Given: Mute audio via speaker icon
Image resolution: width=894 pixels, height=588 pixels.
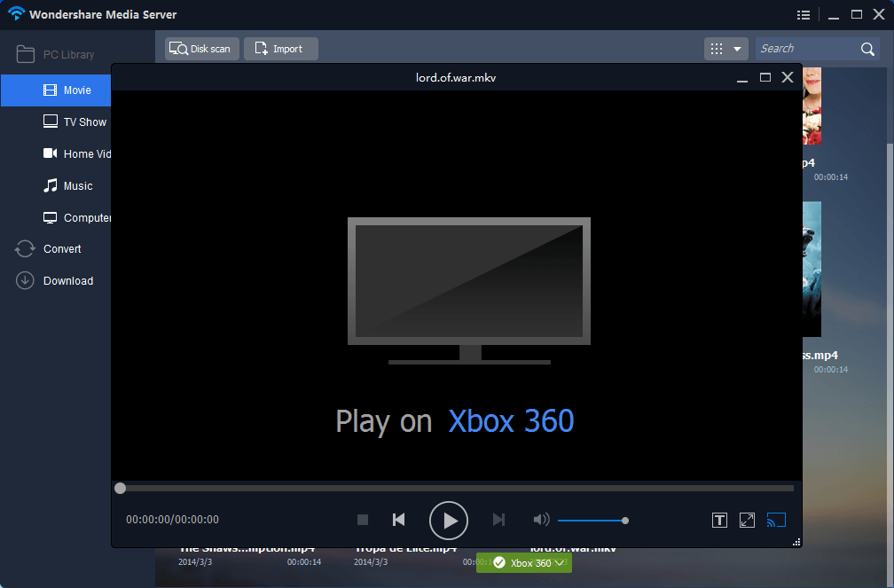Looking at the screenshot, I should 541,520.
